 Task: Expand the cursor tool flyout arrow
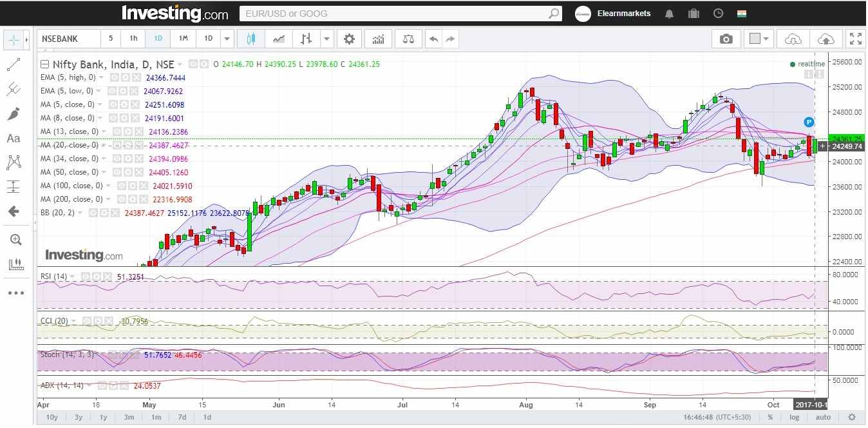pyautogui.click(x=26, y=40)
